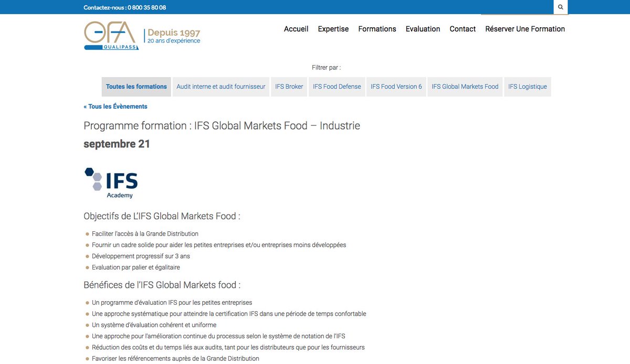Click the Programme formation page title

click(x=222, y=126)
